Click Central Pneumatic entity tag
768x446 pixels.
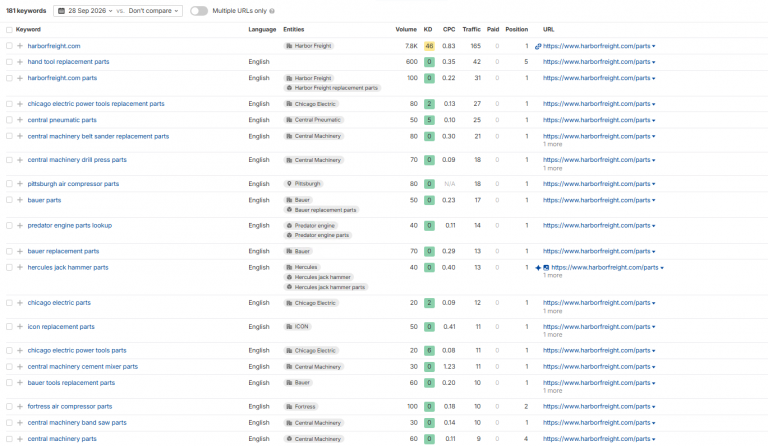tap(314, 120)
